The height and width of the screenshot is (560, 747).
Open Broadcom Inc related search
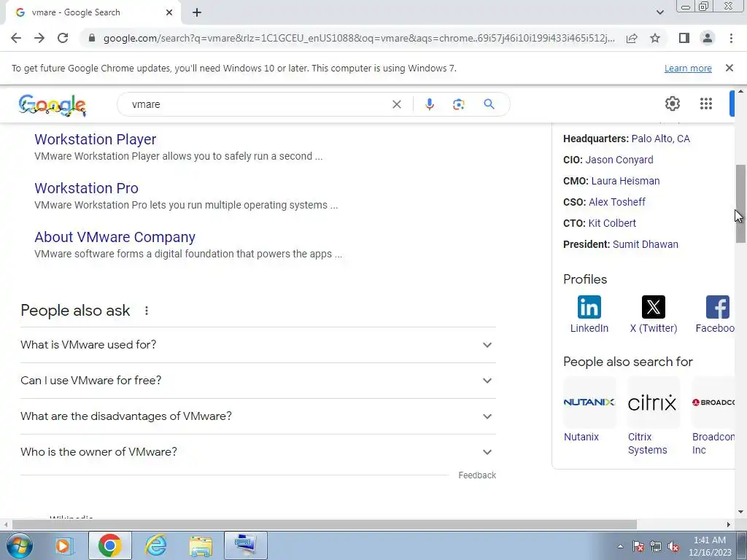coord(713,416)
